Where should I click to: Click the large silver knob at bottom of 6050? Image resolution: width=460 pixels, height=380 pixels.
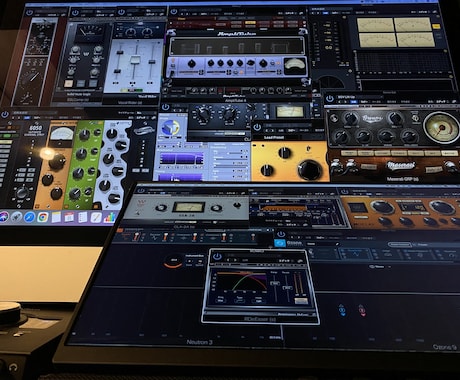click(22, 193)
